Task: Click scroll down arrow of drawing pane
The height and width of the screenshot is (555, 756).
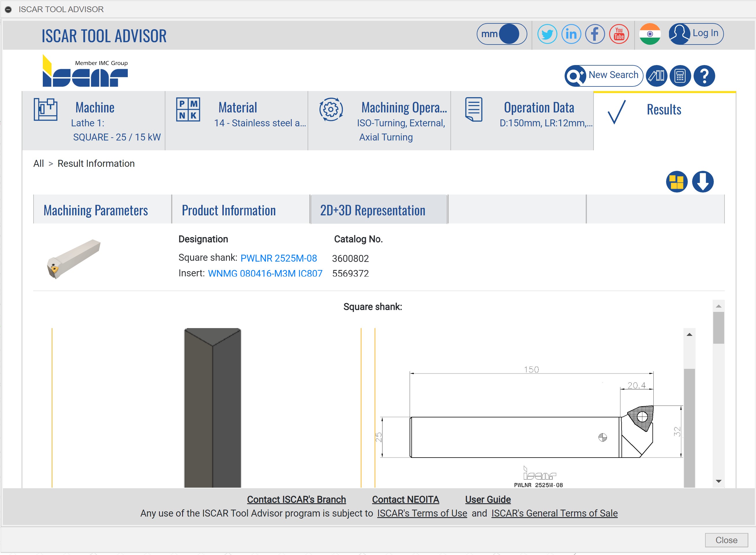Action: click(x=718, y=481)
